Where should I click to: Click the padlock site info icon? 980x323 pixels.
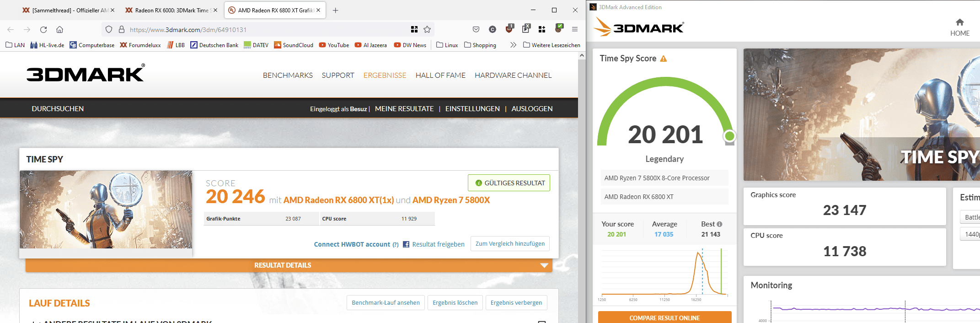point(122,29)
